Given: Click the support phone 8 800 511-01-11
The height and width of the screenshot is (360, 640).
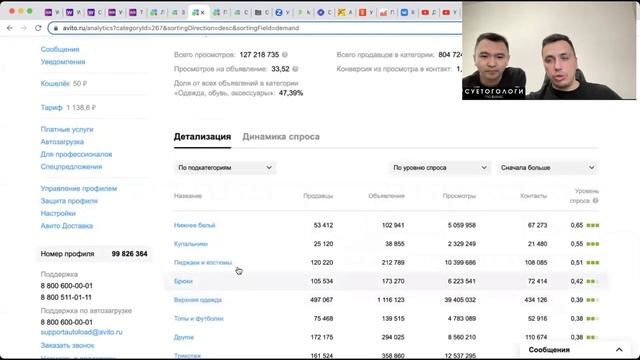Looking at the screenshot, I should click(66, 297).
